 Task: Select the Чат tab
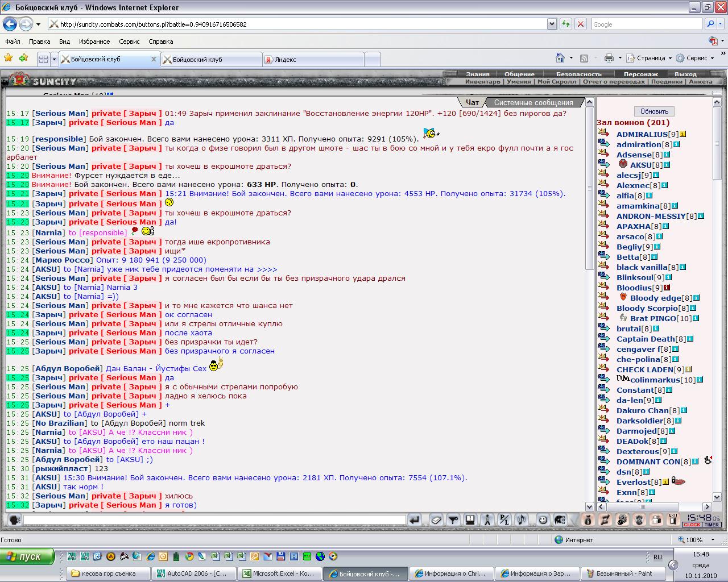click(472, 102)
